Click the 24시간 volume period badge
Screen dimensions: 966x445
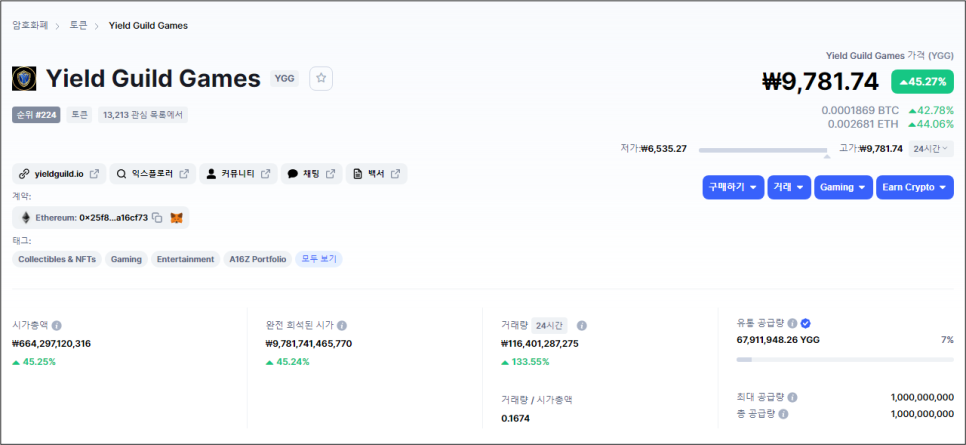click(549, 325)
